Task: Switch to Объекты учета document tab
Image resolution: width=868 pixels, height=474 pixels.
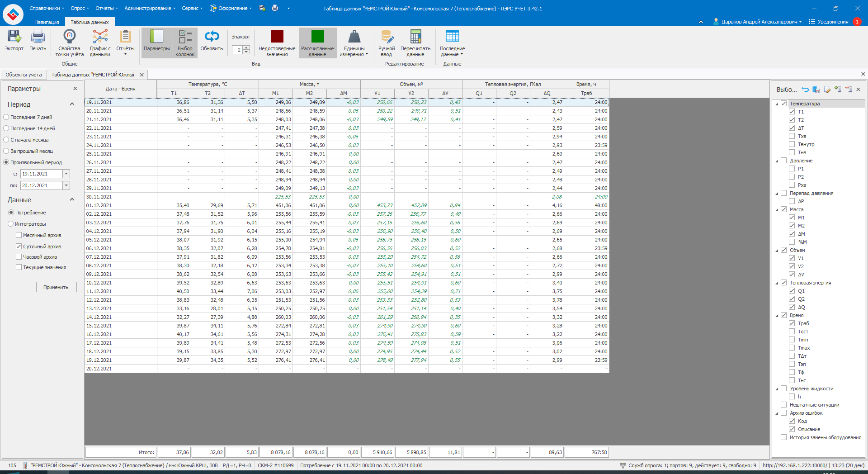Action: [24, 75]
